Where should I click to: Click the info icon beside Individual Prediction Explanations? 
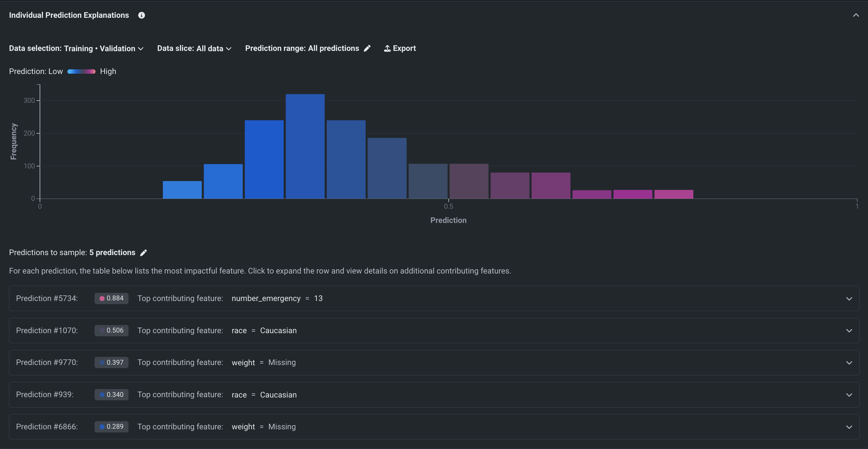point(142,15)
